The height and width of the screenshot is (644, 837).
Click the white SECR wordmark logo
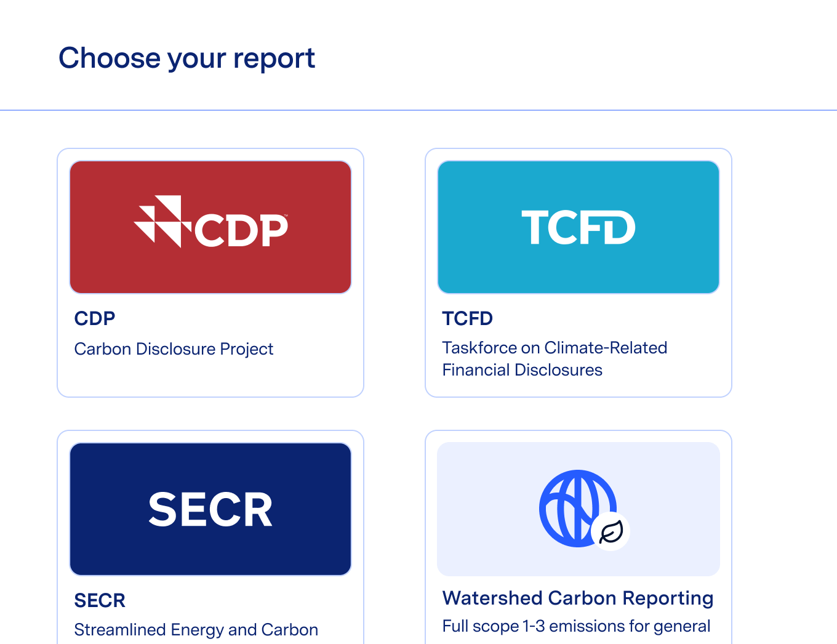[210, 510]
